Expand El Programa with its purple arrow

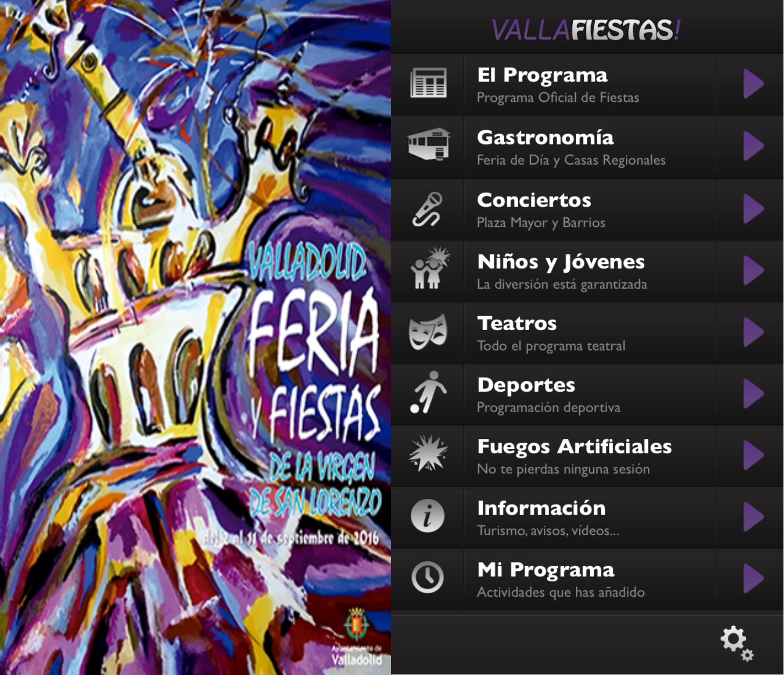click(x=754, y=84)
